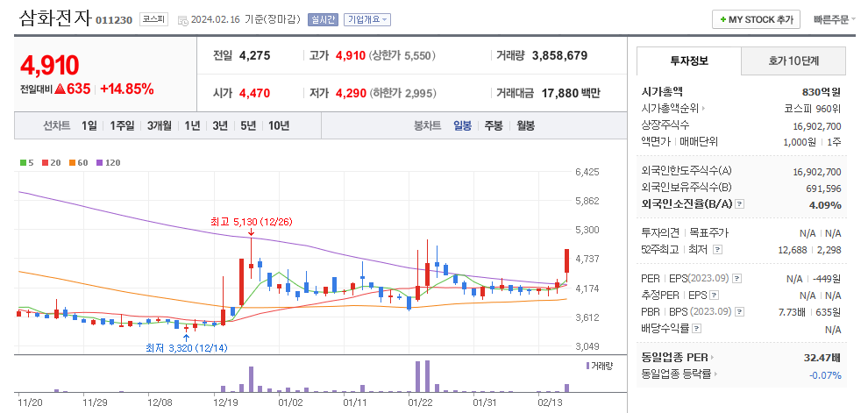This screenshot has width=868, height=413.
Task: Click the red up-triangle icon beside 635
Action: tap(60, 89)
